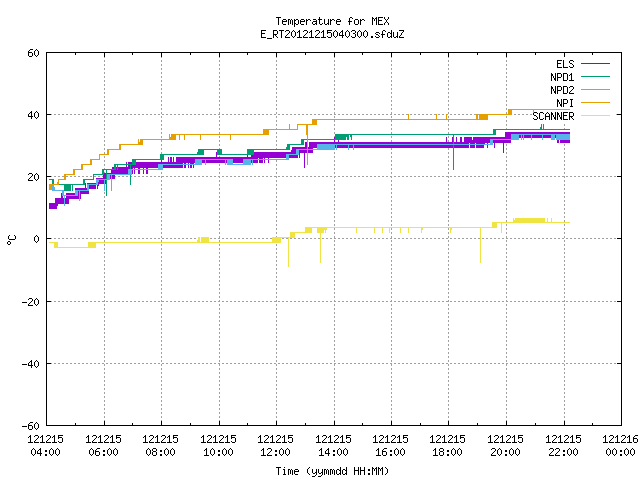Click the NPI legend label
Screen dimensions: 640x480
click(x=565, y=103)
